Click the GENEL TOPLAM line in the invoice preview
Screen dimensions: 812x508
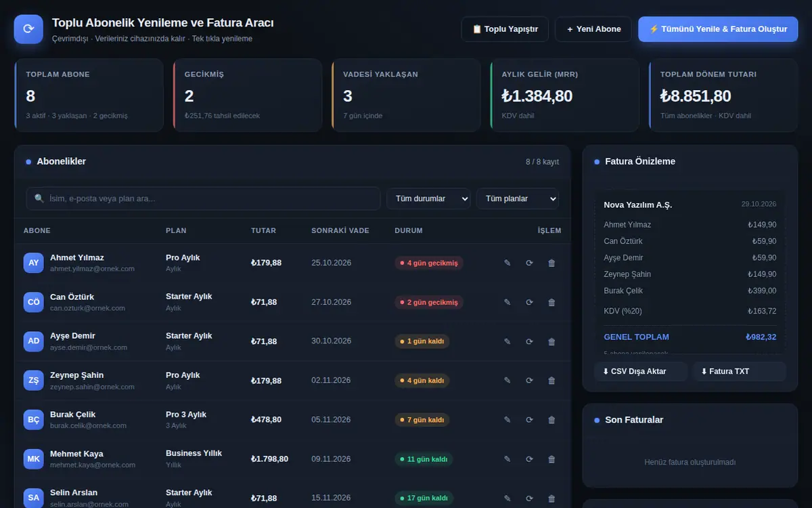point(690,337)
